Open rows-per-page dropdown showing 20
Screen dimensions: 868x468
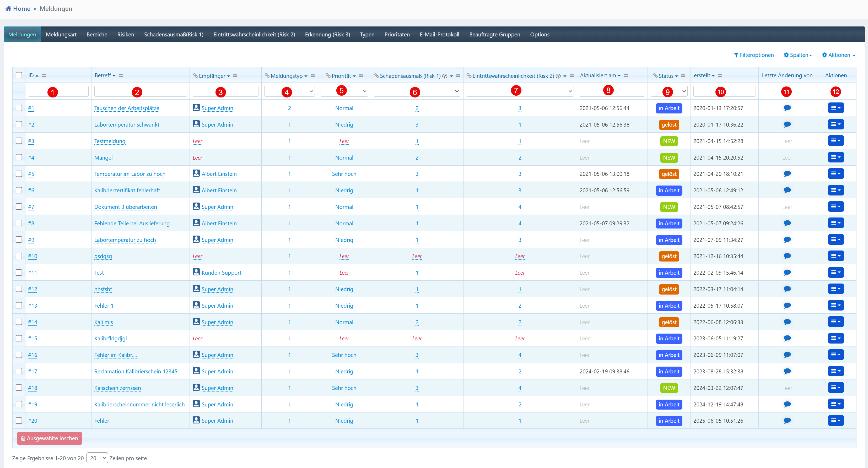click(x=97, y=458)
